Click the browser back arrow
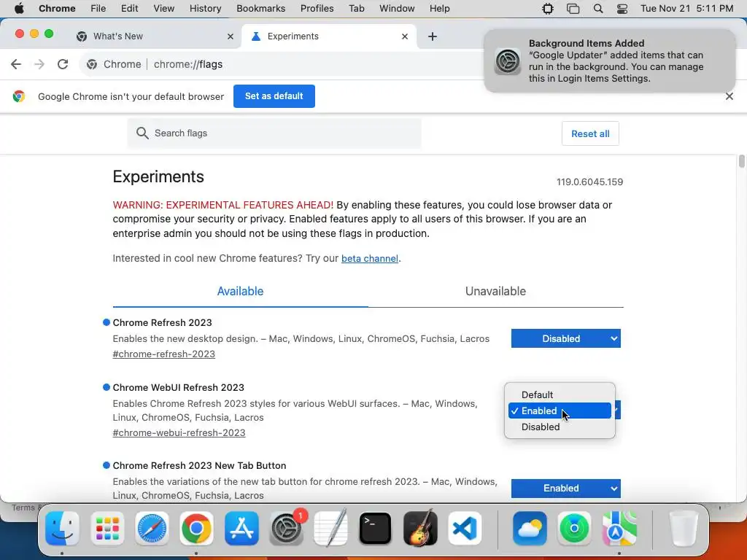Image resolution: width=747 pixels, height=560 pixels. click(16, 64)
